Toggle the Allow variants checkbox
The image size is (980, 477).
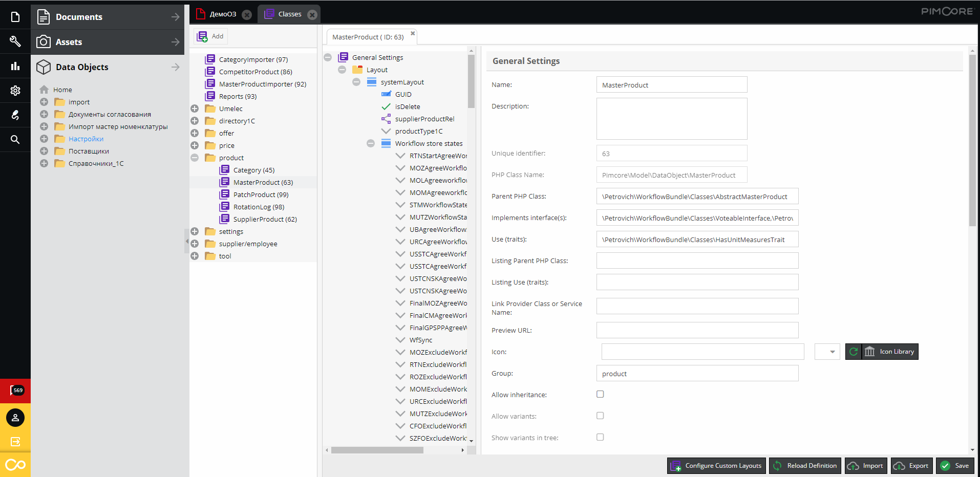(600, 416)
